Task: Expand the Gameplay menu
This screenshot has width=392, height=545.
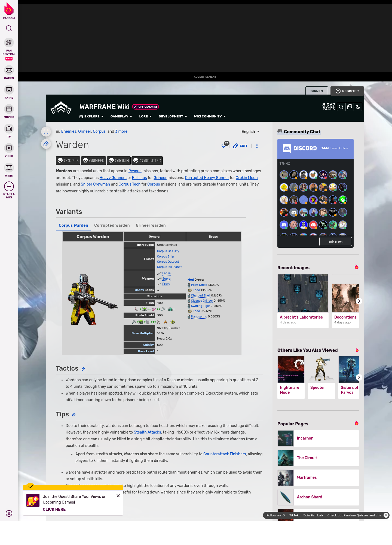Action: [121, 116]
